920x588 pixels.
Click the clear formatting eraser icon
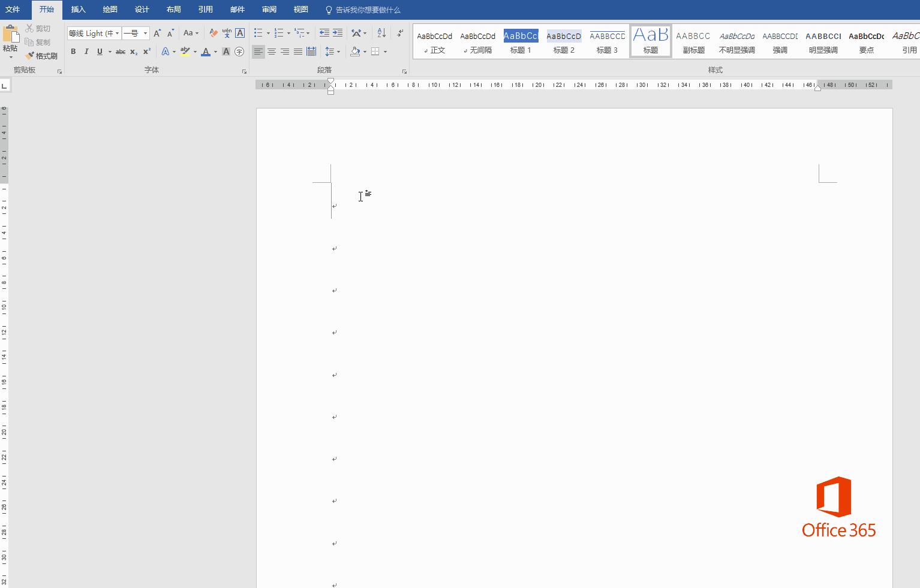pos(214,33)
